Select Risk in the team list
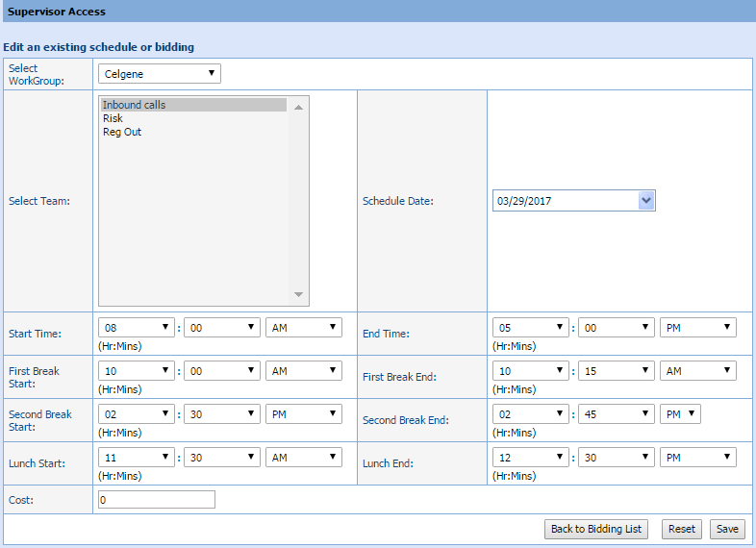Screen dimensions: 756x548 [113, 118]
